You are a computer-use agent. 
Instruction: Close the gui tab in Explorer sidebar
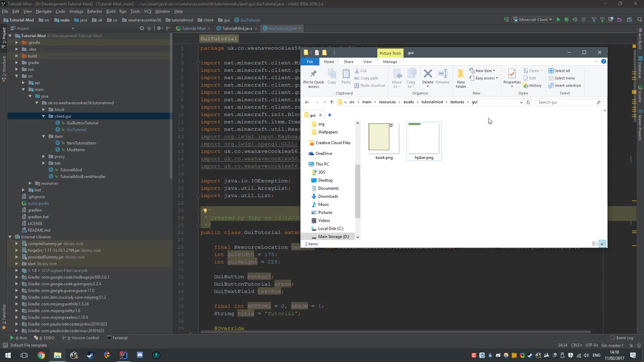click(x=320, y=115)
